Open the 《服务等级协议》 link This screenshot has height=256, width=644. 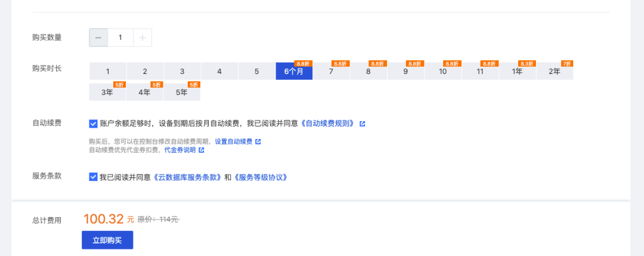click(x=261, y=177)
